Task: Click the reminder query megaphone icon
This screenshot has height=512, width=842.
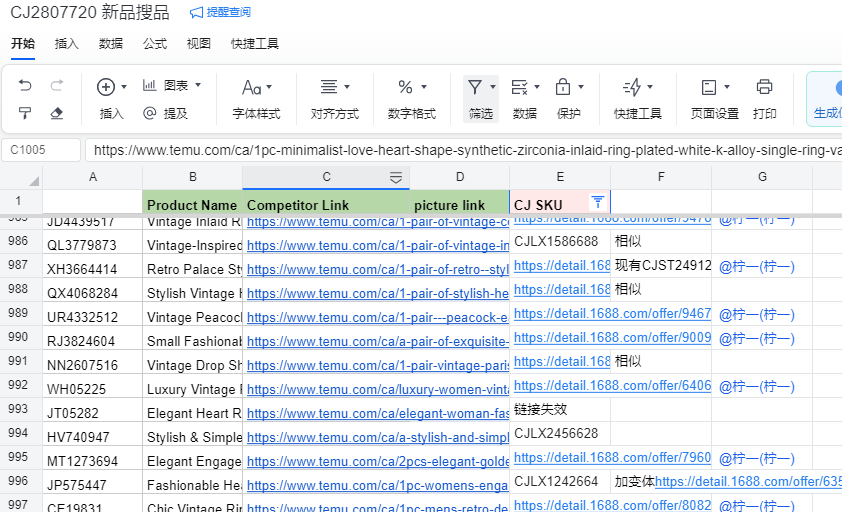Action: pos(196,13)
